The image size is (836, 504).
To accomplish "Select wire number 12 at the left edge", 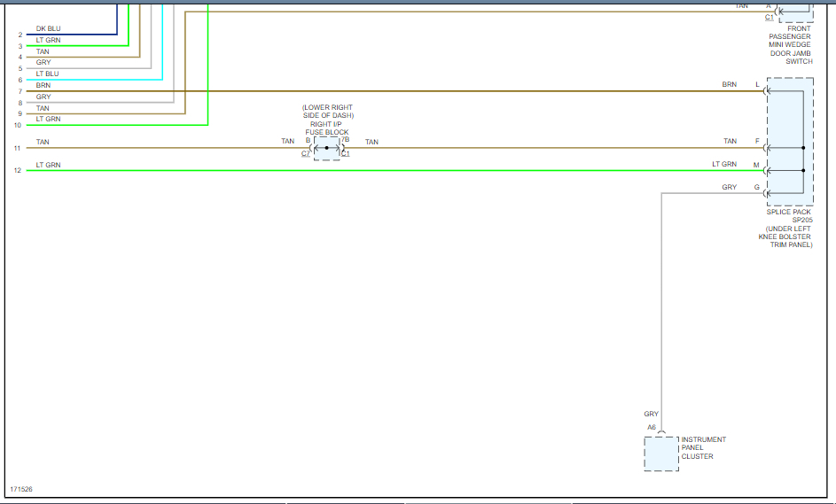I will click(18, 170).
